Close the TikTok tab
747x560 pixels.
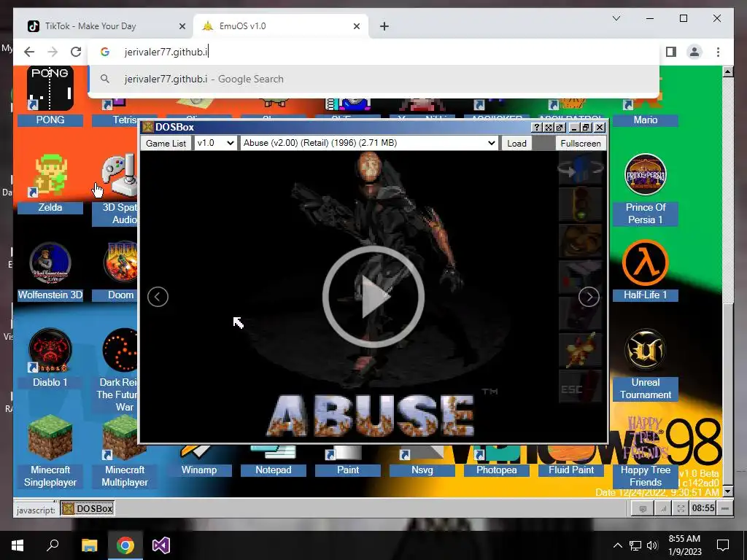point(182,26)
